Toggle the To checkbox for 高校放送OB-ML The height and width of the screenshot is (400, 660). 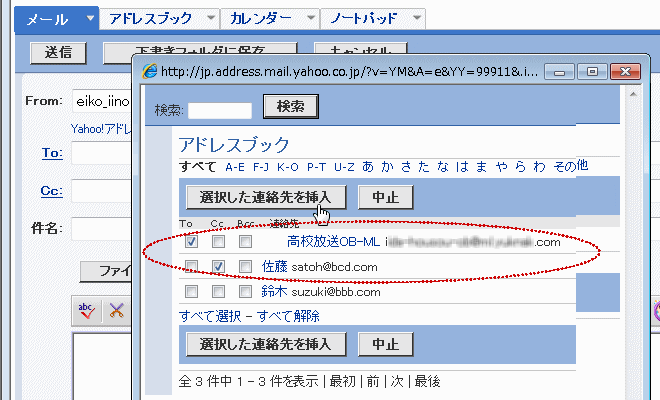(x=191, y=241)
